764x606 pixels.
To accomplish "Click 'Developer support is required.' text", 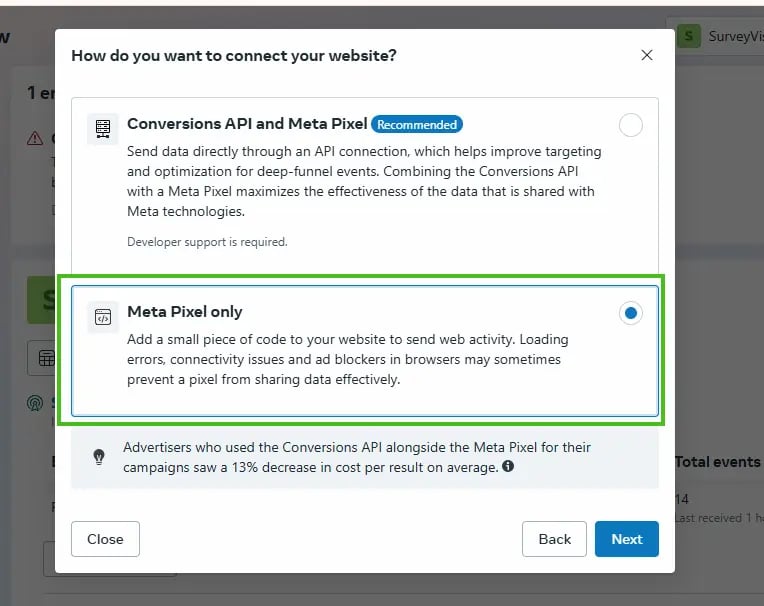I will click(x=207, y=242).
